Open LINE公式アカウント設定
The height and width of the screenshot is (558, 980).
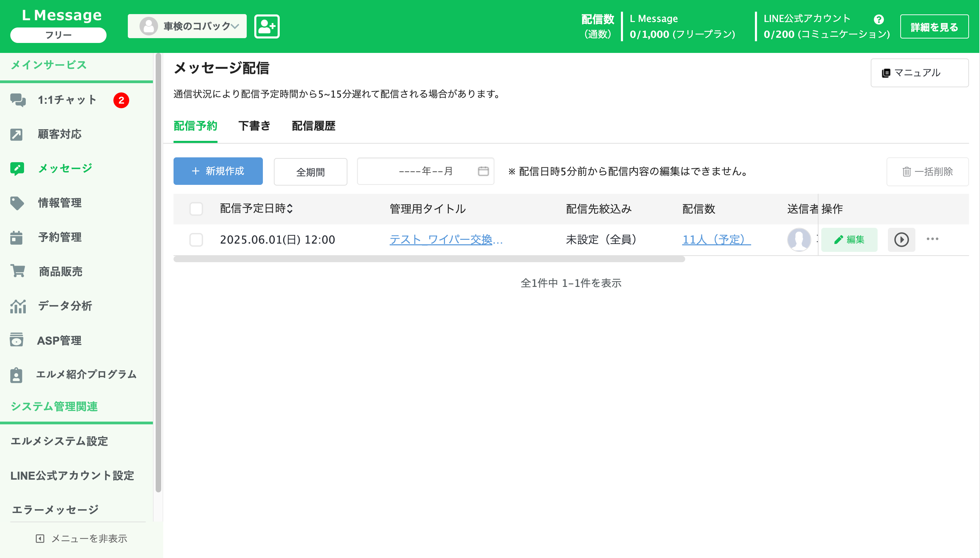point(72,476)
